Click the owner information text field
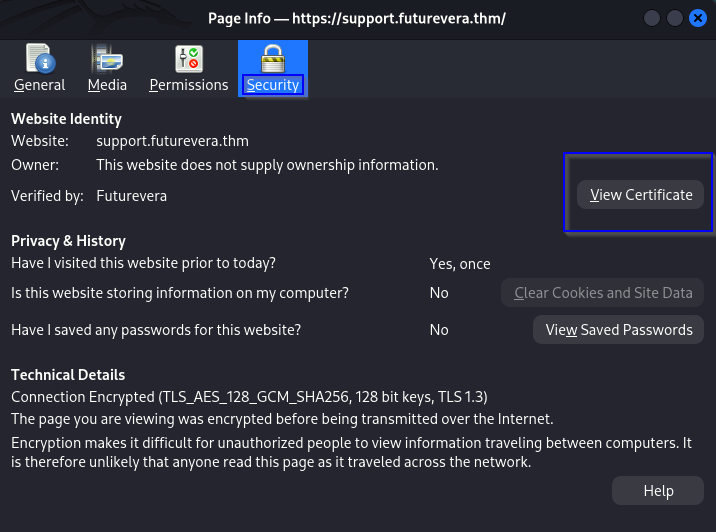The image size is (716, 532). [x=267, y=165]
